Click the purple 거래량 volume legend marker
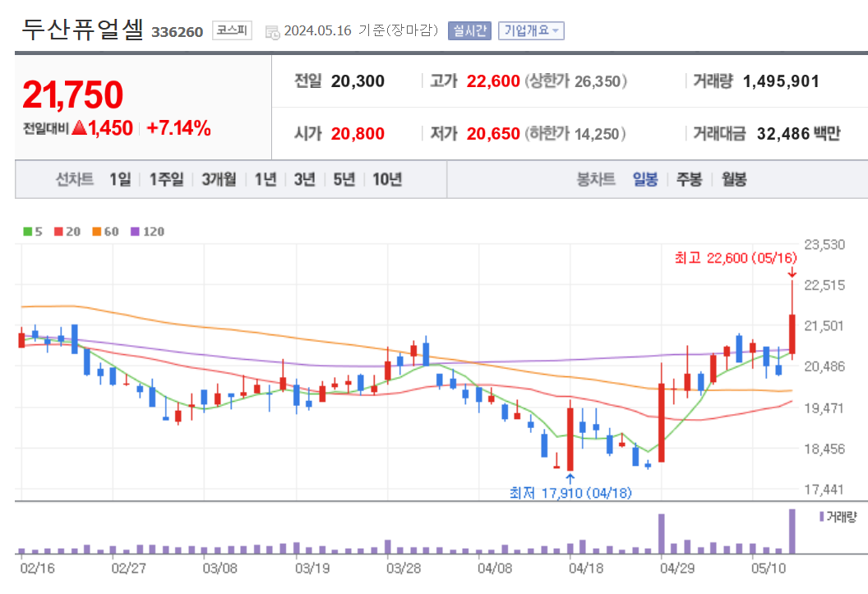The image size is (868, 594). pos(821,517)
